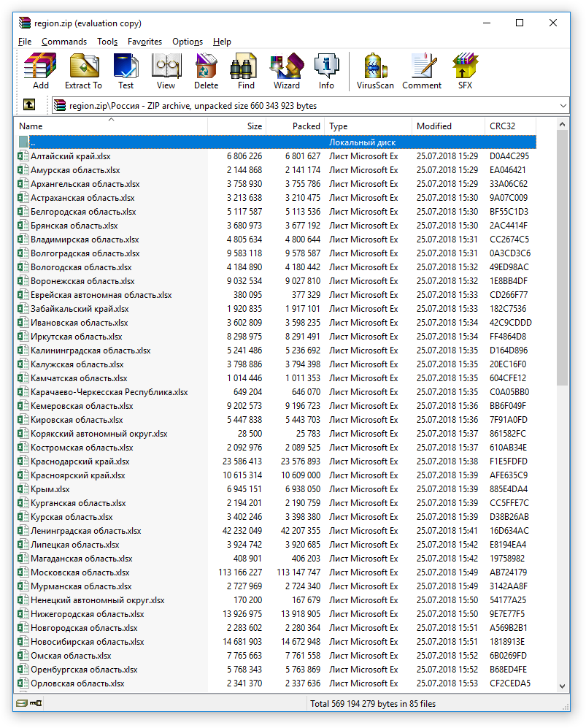
Task: Click the Excel icon of Алтайский край.xlsx
Action: point(23,156)
